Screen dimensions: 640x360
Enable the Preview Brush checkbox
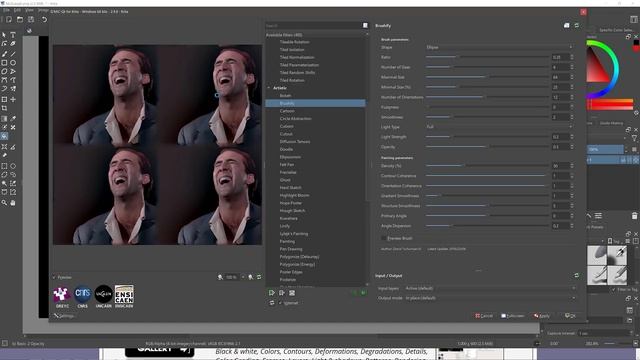[x=383, y=238]
